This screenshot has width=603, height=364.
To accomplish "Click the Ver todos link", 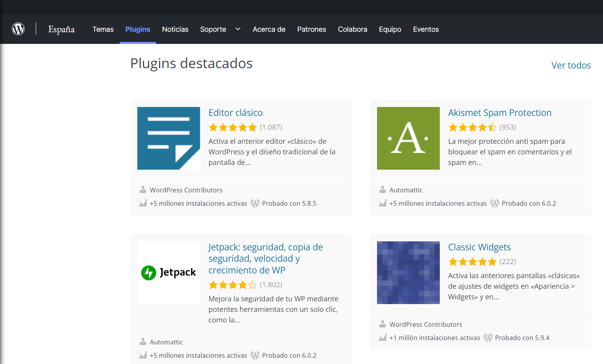I will click(x=571, y=65).
